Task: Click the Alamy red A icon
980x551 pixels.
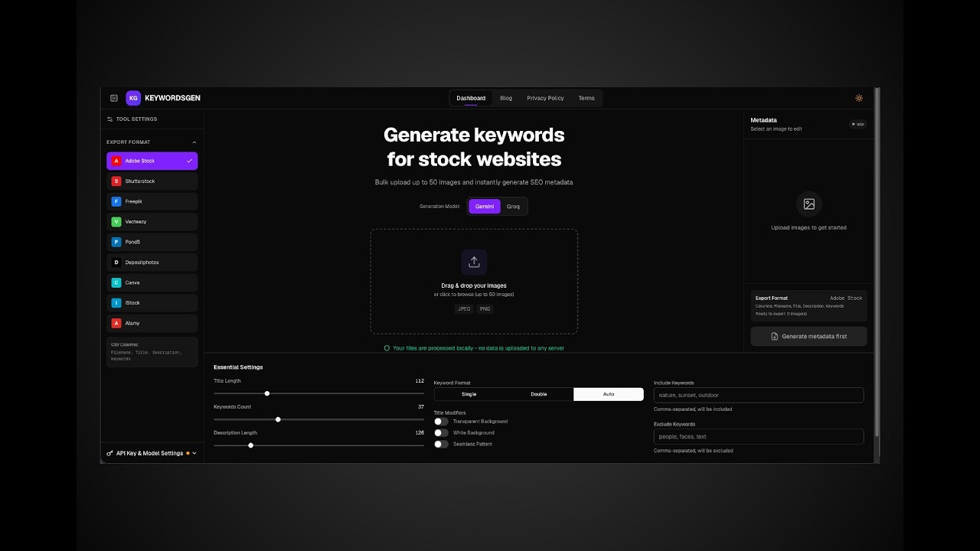Action: point(116,323)
